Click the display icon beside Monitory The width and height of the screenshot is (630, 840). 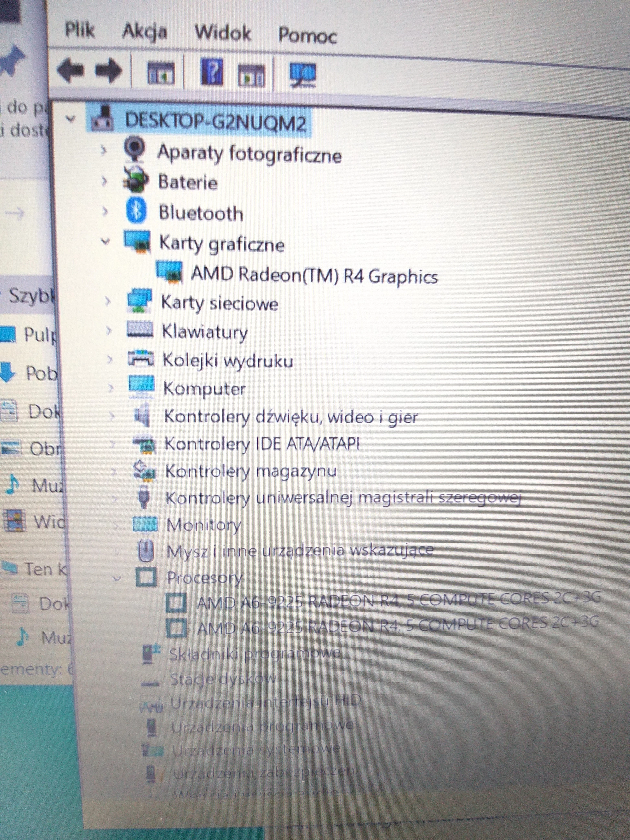coord(145,525)
